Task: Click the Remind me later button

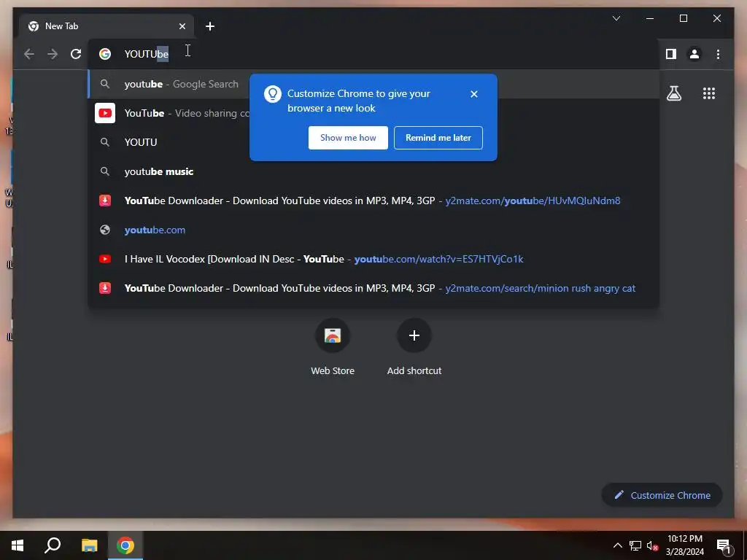Action: (x=438, y=138)
